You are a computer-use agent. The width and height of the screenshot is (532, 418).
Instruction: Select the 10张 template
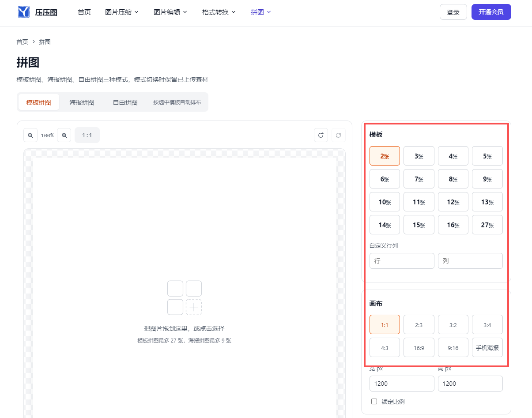point(385,202)
